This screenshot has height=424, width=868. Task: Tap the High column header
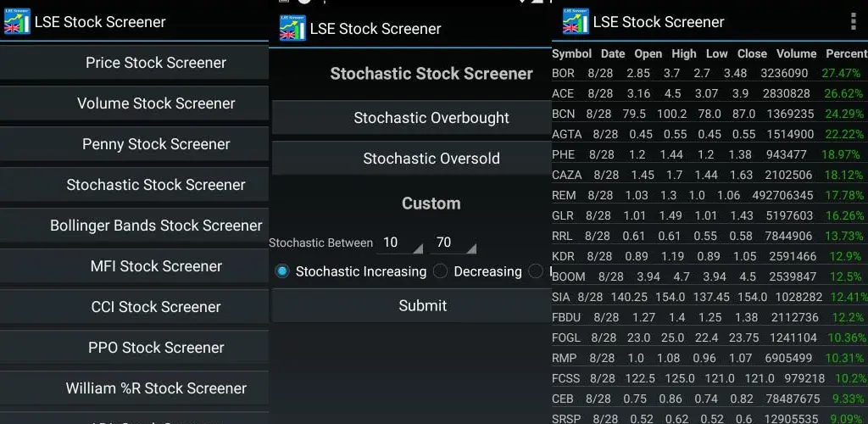point(684,53)
